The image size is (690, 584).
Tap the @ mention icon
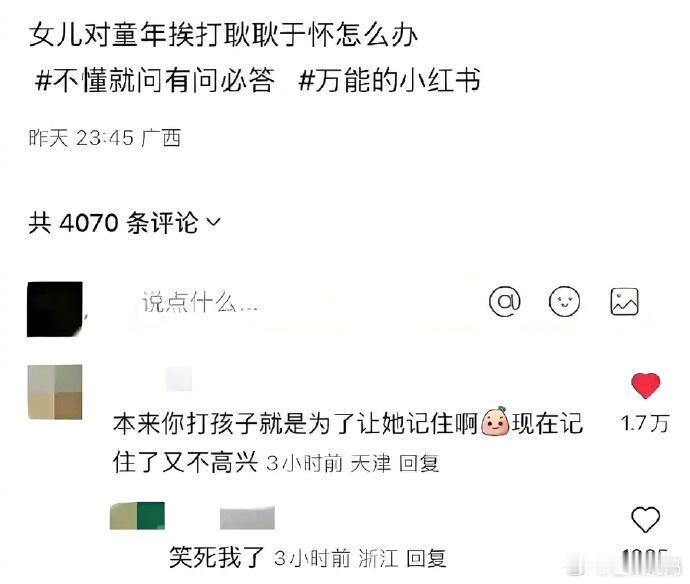coord(505,301)
